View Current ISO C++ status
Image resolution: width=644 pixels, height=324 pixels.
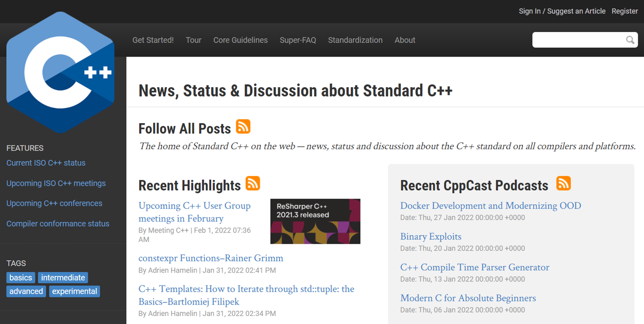tap(46, 163)
